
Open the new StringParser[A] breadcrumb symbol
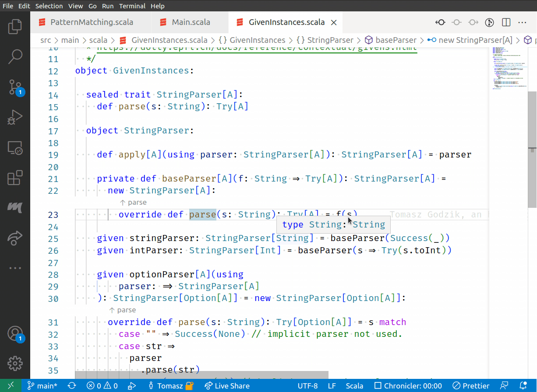click(x=470, y=40)
